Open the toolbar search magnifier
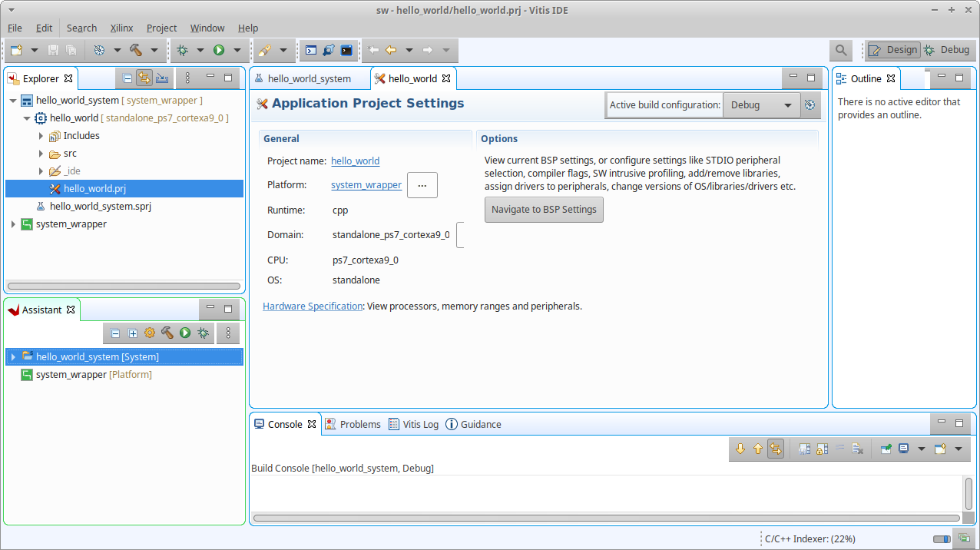 tap(841, 50)
